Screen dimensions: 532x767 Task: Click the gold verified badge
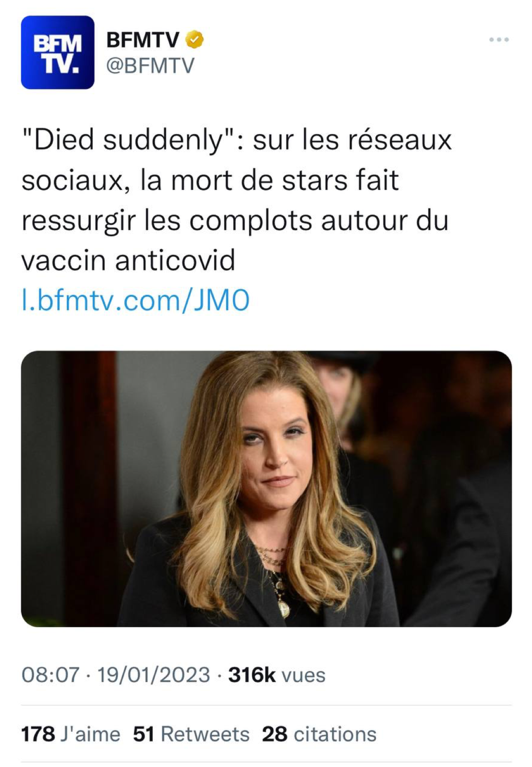click(194, 39)
